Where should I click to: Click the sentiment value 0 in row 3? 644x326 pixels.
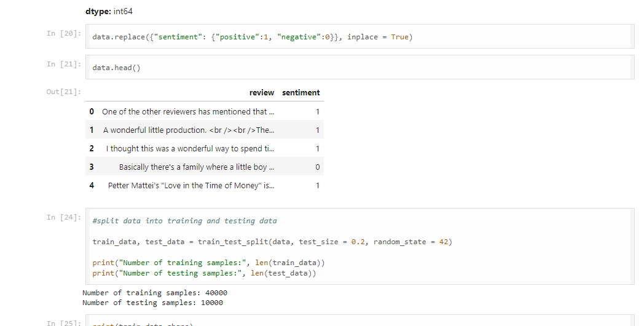[x=317, y=167]
